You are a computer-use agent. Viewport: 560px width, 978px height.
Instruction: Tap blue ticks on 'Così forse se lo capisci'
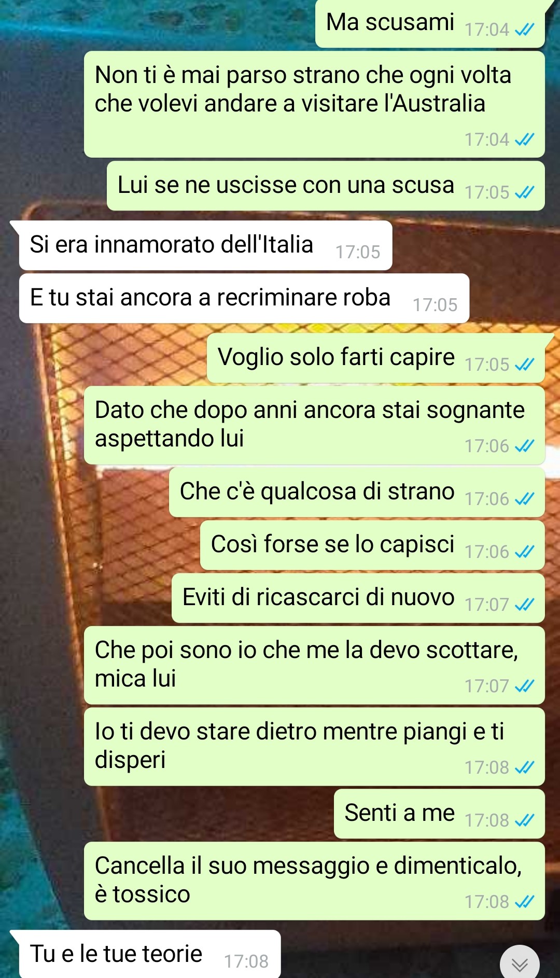click(524, 552)
